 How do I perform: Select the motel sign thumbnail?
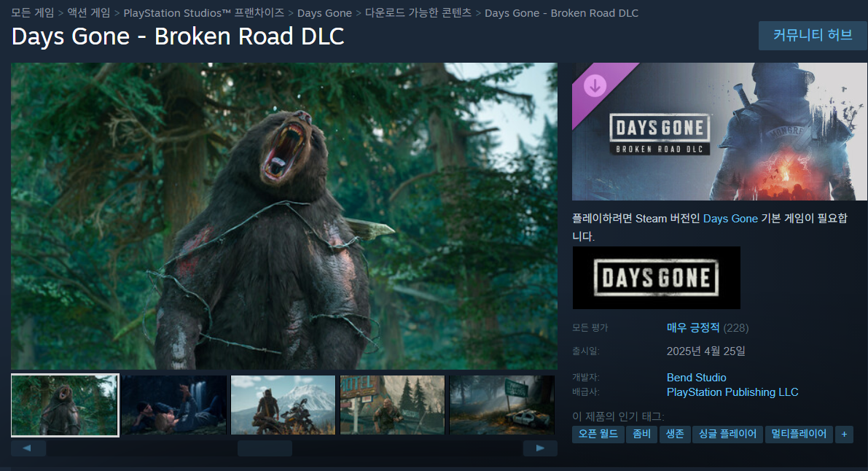392,405
